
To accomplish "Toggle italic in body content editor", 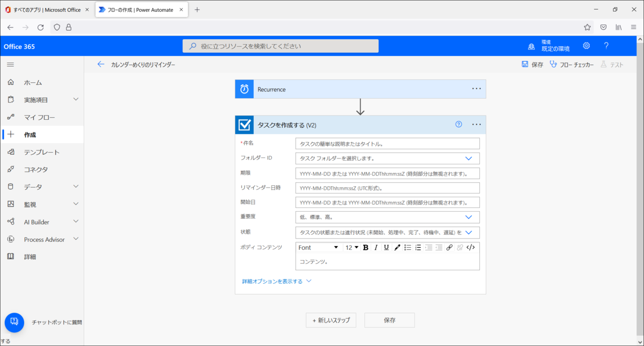I will tap(376, 248).
